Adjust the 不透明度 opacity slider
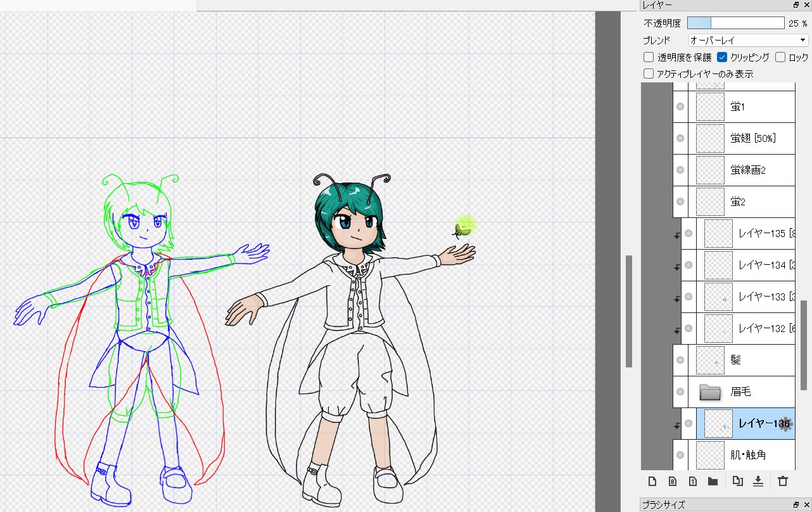This screenshot has width=812, height=512. click(x=736, y=23)
